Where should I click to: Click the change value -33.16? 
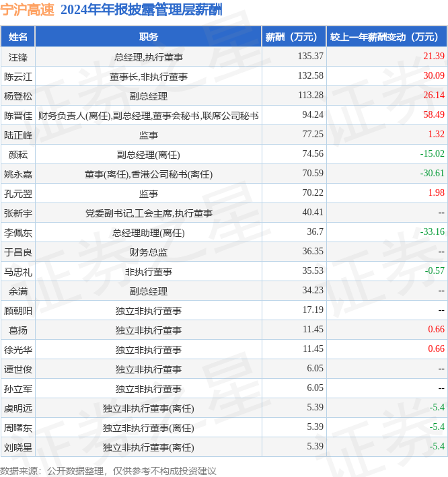point(432,231)
